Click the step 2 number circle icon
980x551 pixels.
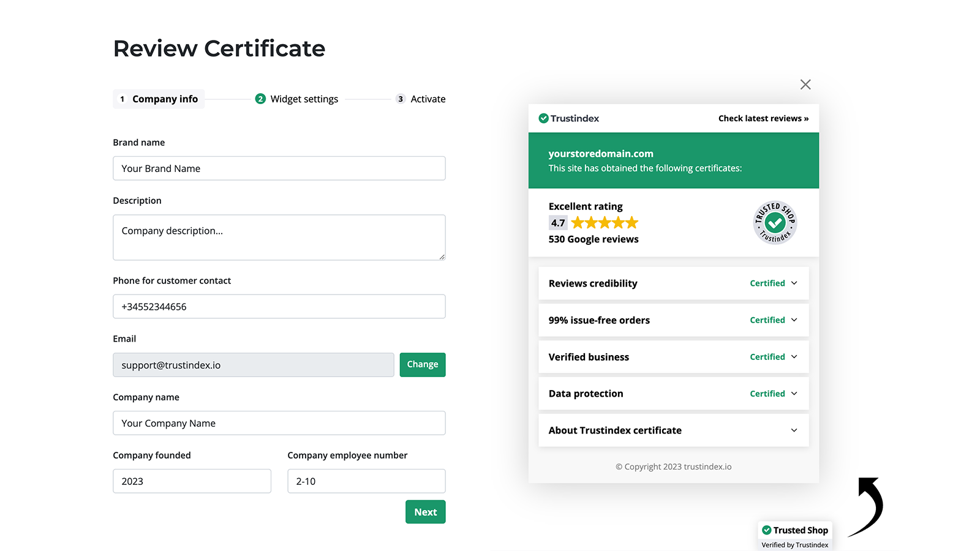[260, 99]
